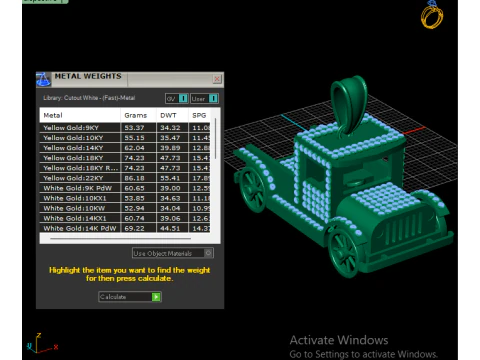The image size is (480, 360).
Task: Select the truck's front grille
Action: pos(405,229)
